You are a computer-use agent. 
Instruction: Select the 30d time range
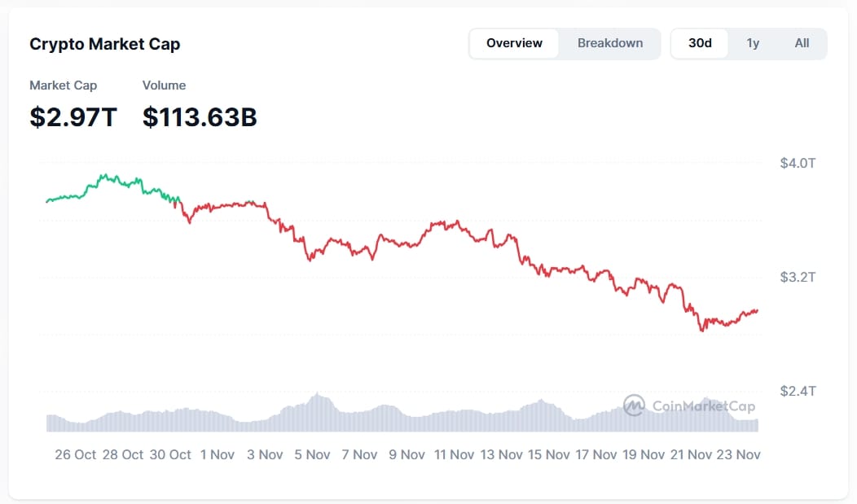[x=700, y=44]
